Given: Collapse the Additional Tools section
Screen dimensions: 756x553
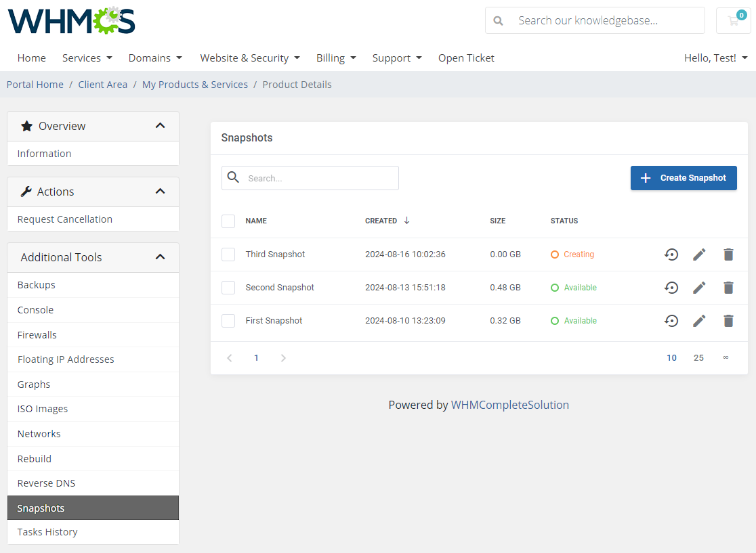Looking at the screenshot, I should pos(161,257).
